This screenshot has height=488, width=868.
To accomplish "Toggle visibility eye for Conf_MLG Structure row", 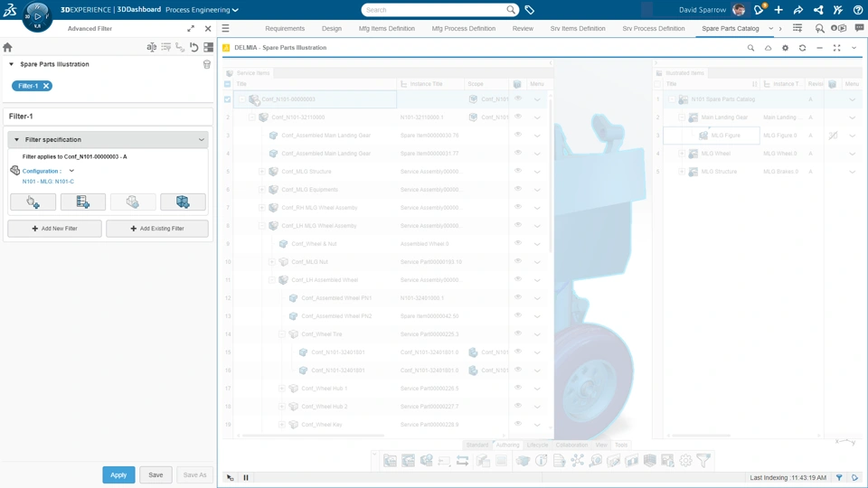I will 518,171.
